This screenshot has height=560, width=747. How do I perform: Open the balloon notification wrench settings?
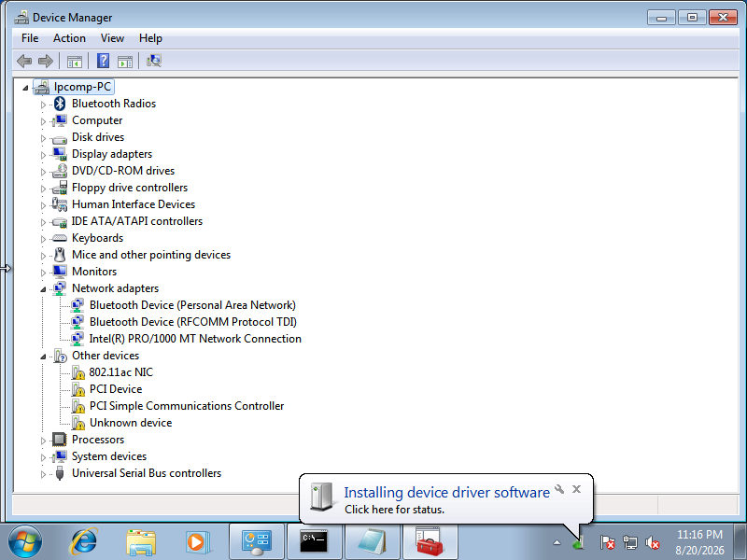click(x=559, y=489)
